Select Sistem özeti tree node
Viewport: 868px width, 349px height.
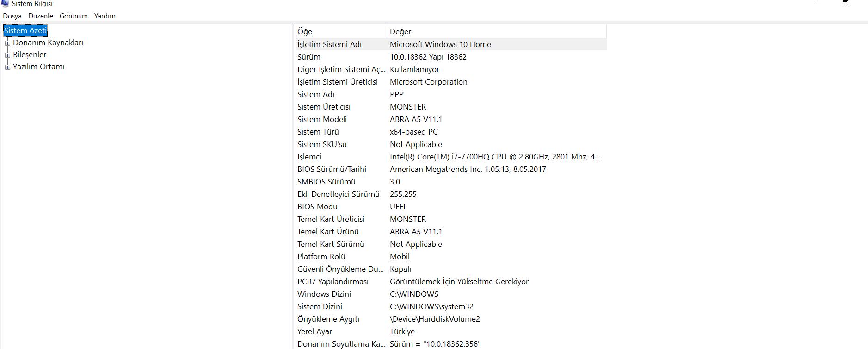point(25,31)
